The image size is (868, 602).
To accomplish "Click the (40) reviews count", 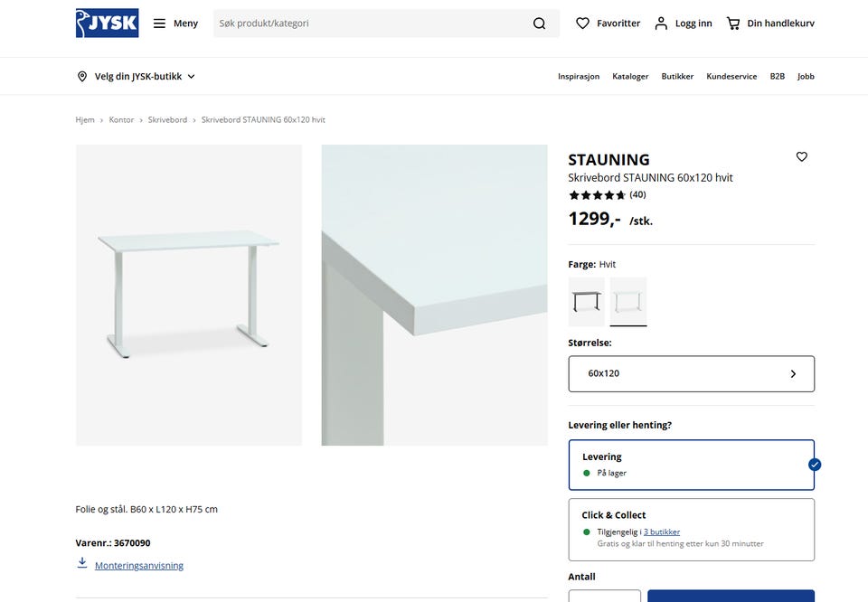I will (637, 194).
